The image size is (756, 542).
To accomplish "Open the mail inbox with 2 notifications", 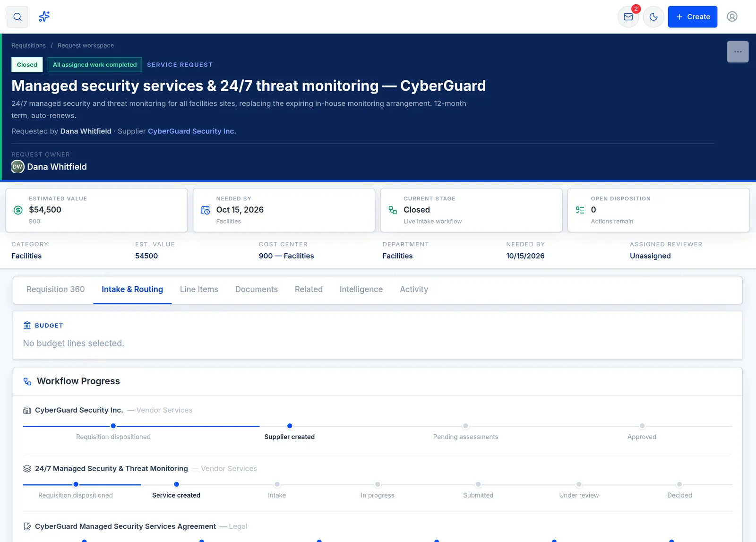I will click(x=628, y=17).
